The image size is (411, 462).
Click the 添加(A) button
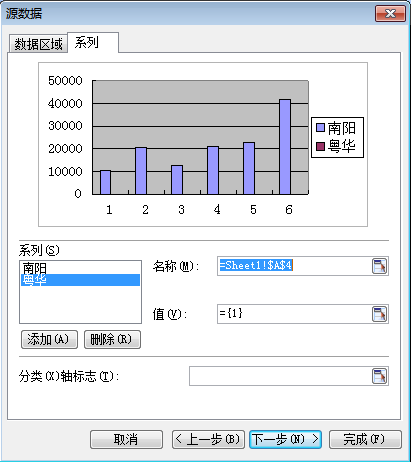[49, 339]
